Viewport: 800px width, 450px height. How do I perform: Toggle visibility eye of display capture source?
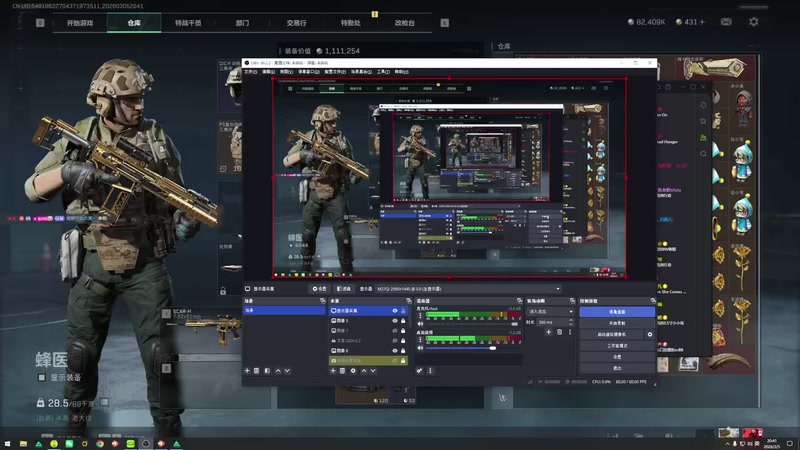pos(395,310)
